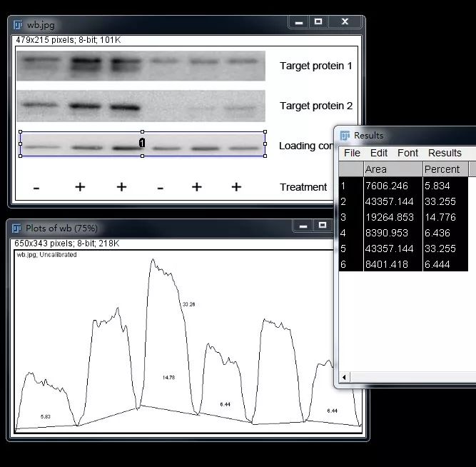Click the bottom-middle handle of lane selection
This screenshot has width=476, height=467.
[143, 156]
